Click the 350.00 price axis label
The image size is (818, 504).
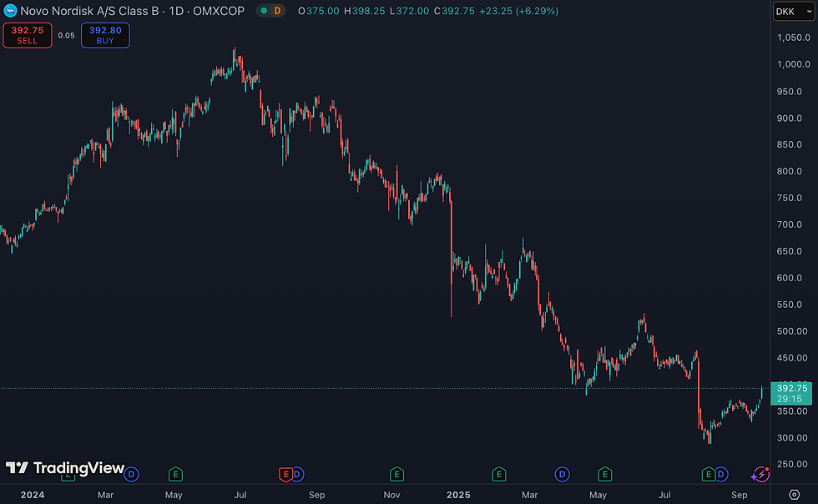coord(792,411)
